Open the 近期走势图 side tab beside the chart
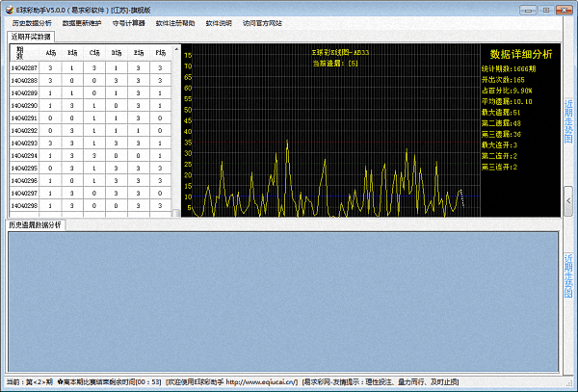The width and height of the screenshot is (578, 392). [x=568, y=121]
